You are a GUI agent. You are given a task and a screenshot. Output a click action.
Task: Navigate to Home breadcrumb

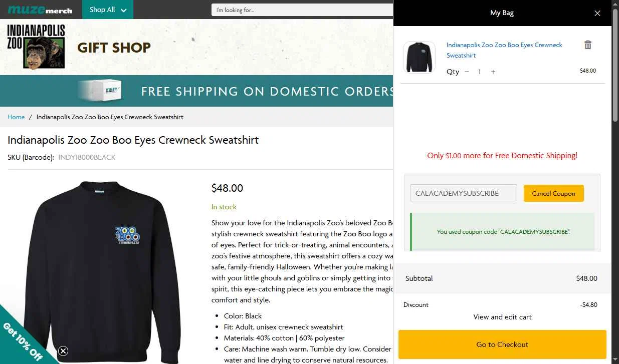16,117
